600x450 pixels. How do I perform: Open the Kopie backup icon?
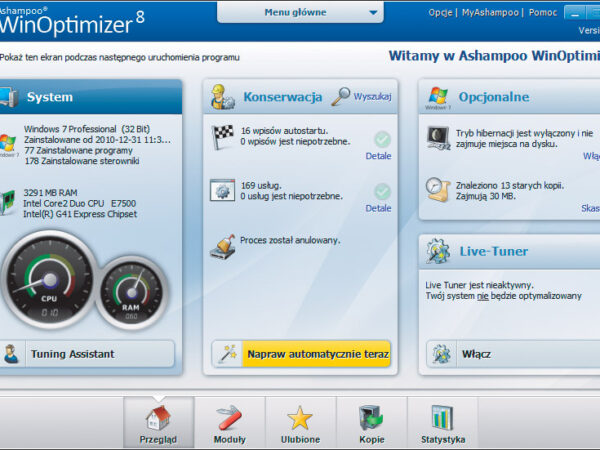[x=371, y=417]
